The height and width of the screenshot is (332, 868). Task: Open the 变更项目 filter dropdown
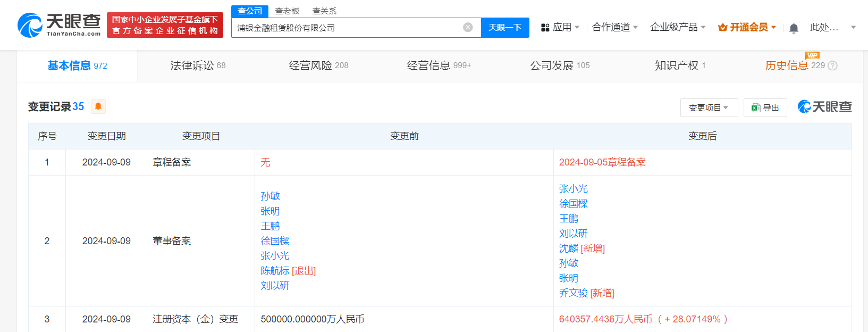tap(709, 108)
